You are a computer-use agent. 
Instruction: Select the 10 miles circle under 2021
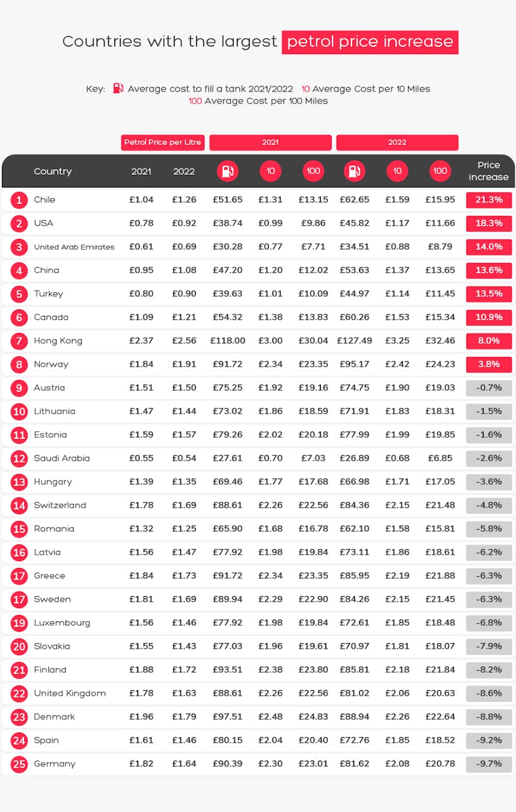pyautogui.click(x=270, y=171)
